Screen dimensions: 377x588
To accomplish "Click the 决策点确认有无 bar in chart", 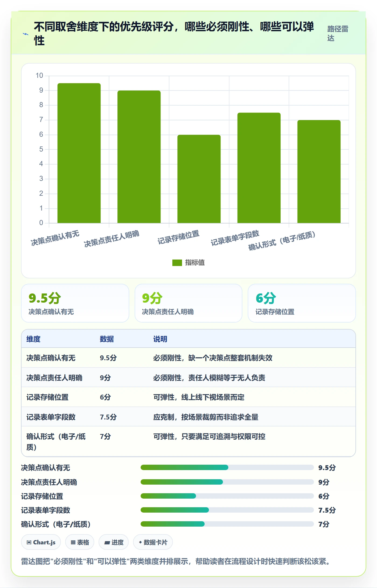I will [x=79, y=153].
